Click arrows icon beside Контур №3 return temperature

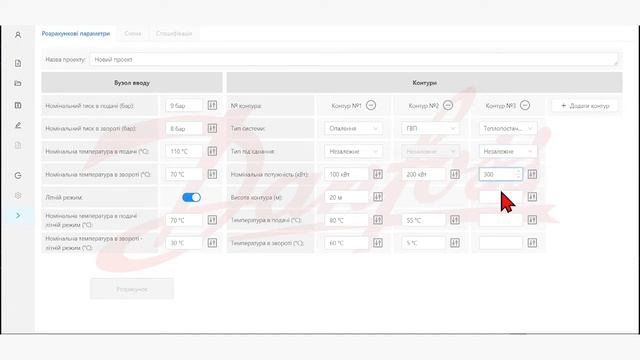click(x=532, y=243)
